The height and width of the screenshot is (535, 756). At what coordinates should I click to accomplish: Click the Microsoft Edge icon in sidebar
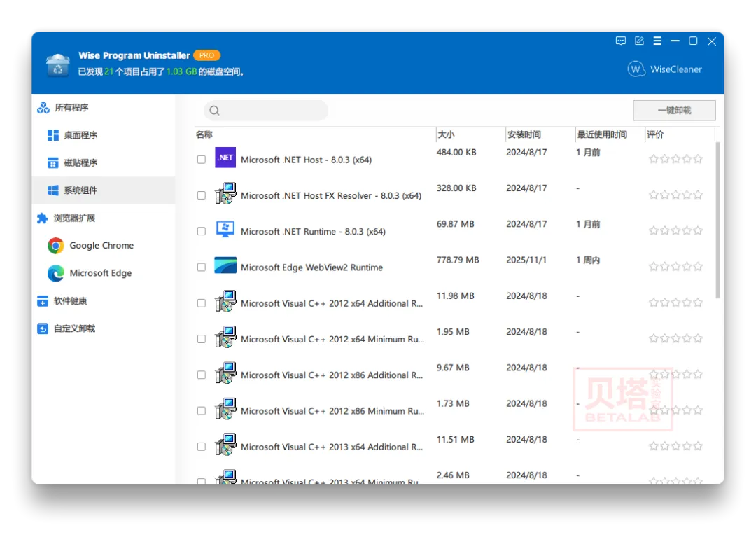[x=56, y=273]
